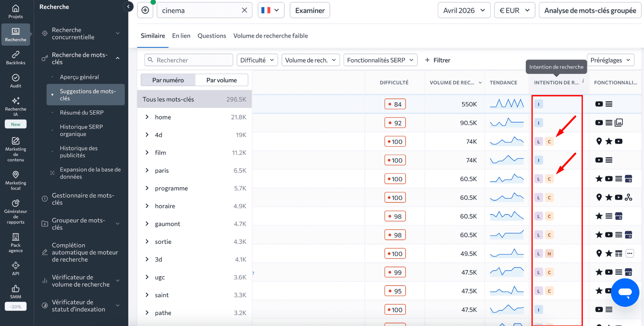Screen dimensions: 644x326
Task: Open the Difficulté filter dropdown
Action: [x=257, y=60]
